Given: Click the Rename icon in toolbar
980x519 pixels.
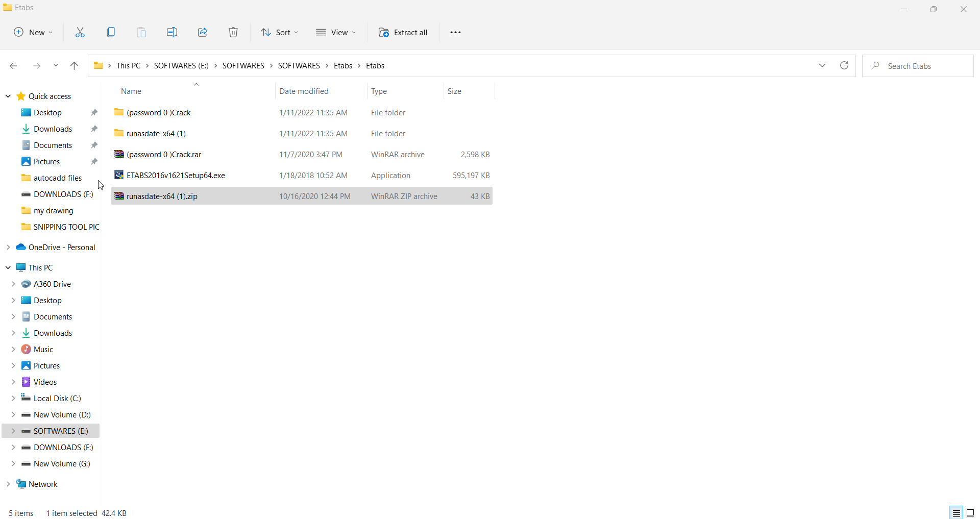Looking at the screenshot, I should [172, 32].
